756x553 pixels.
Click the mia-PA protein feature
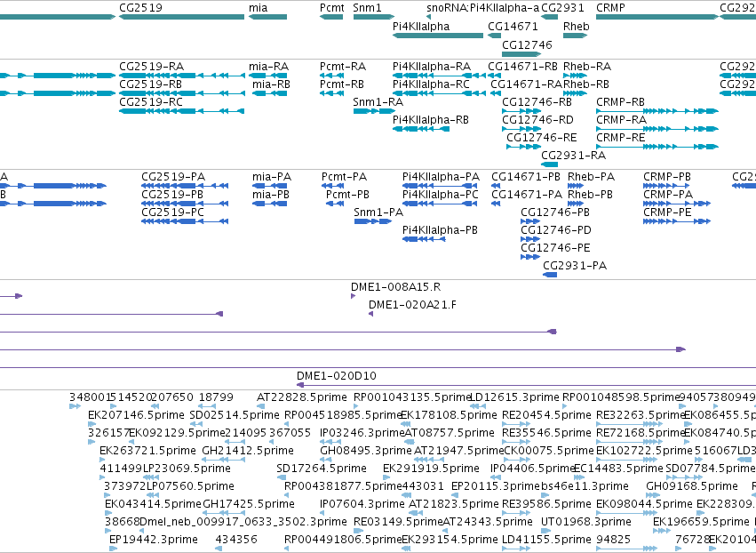click(269, 186)
